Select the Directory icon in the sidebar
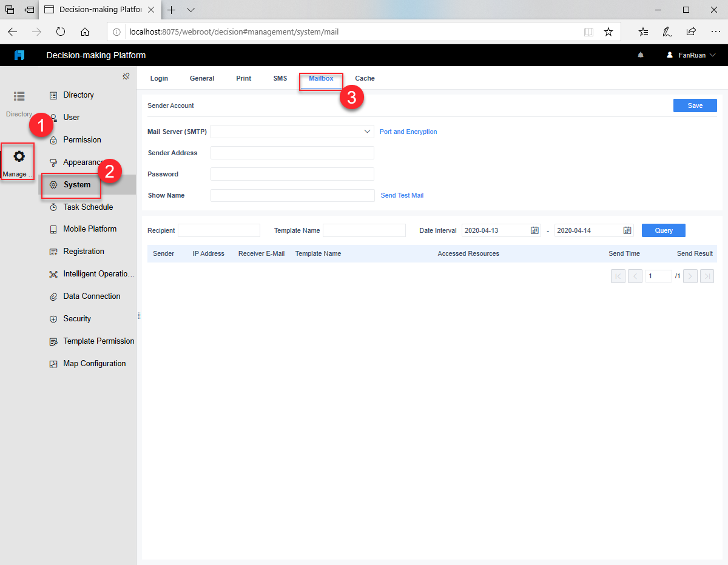The height and width of the screenshot is (565, 728). 53,95
